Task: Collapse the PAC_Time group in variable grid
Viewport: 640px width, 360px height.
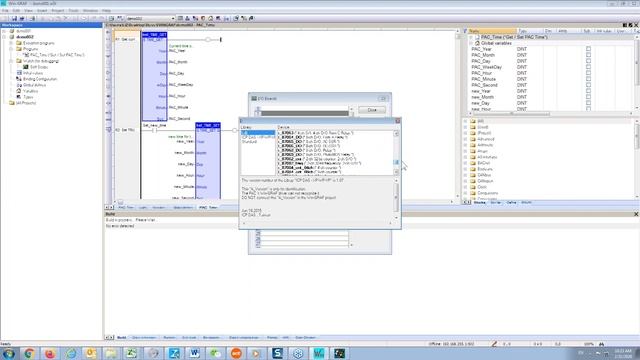Action: coord(471,37)
